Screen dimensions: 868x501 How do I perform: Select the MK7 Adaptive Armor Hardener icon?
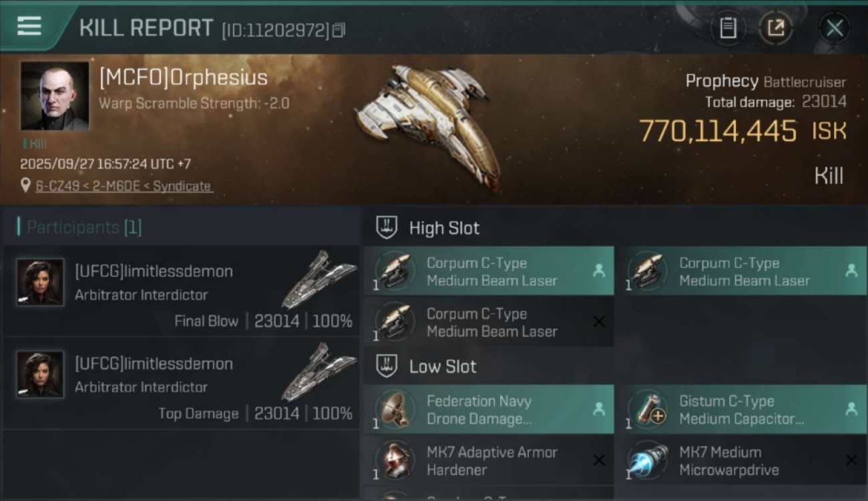click(395, 460)
